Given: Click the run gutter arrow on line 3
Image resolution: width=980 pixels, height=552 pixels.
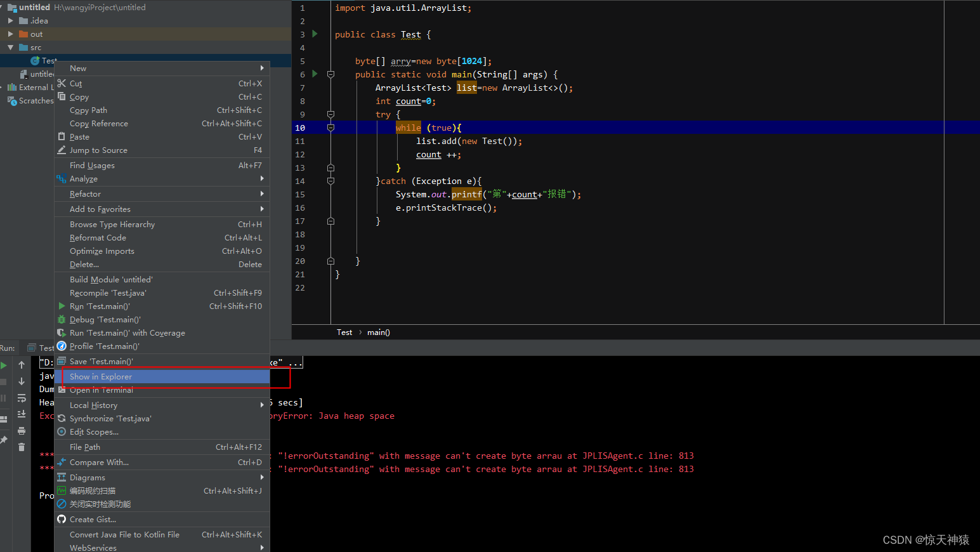Looking at the screenshot, I should (x=315, y=34).
